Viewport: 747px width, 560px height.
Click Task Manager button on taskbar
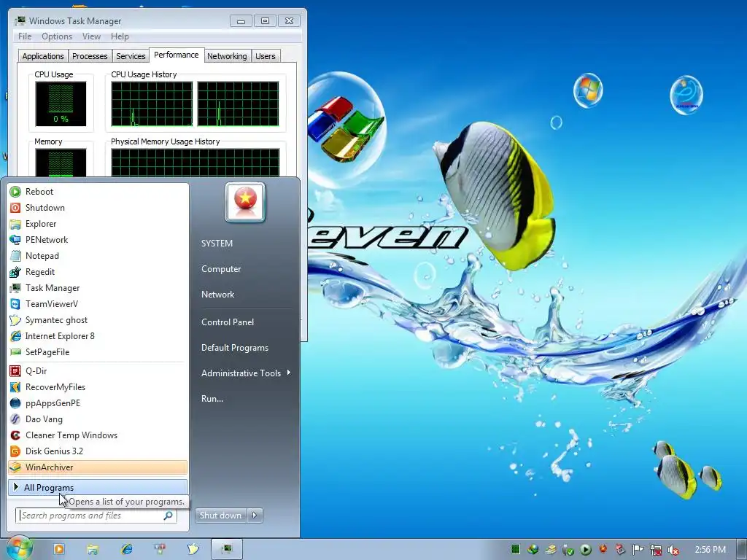pyautogui.click(x=227, y=549)
